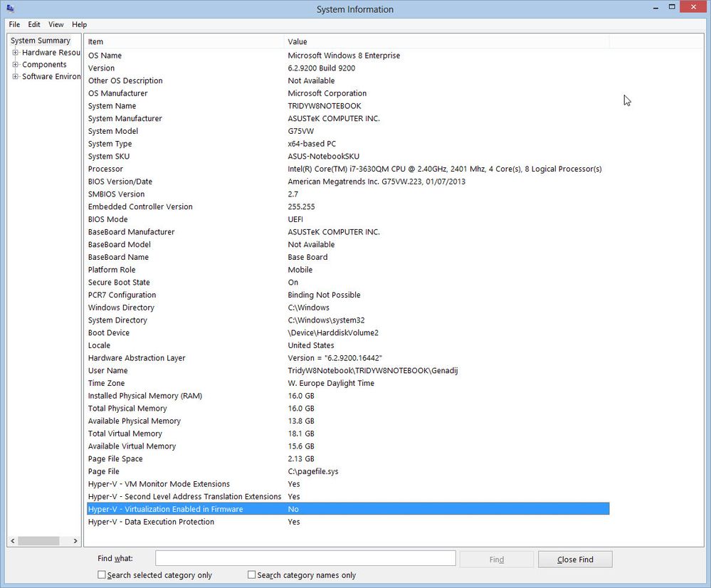The height and width of the screenshot is (588, 711).
Task: Select the System Manufacturer row
Action: (x=348, y=118)
